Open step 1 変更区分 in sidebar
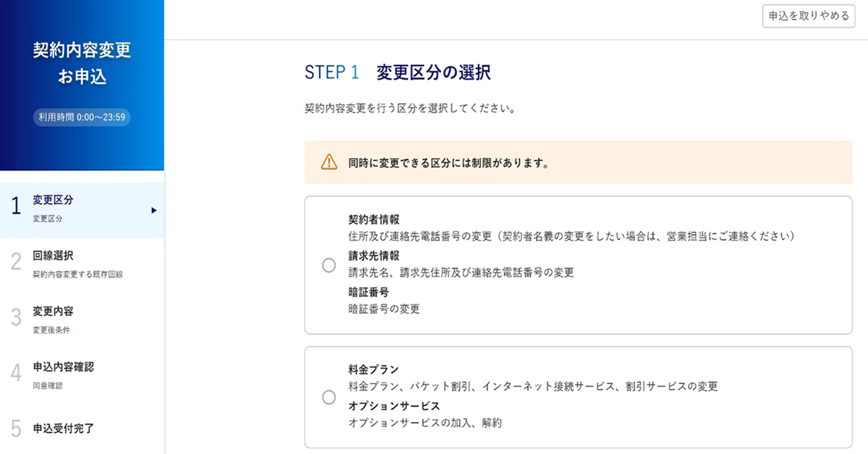The height and width of the screenshot is (454, 868). pyautogui.click(x=54, y=200)
